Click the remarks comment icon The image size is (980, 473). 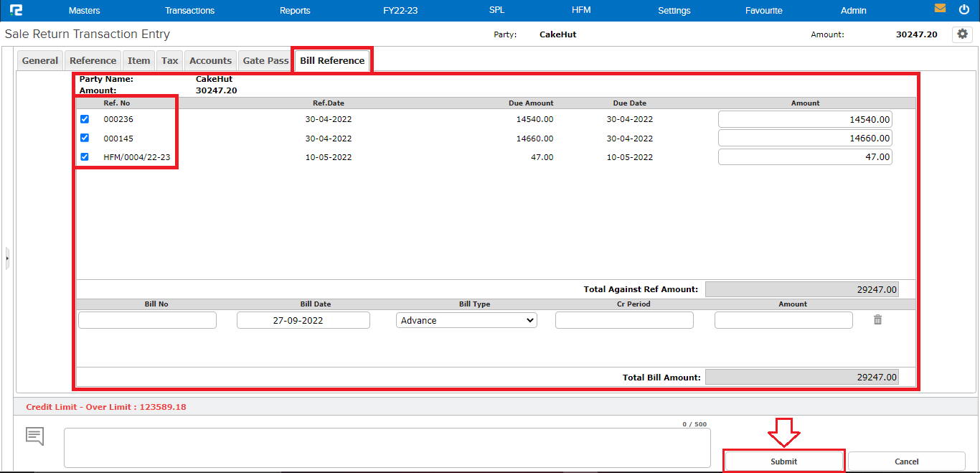(35, 436)
